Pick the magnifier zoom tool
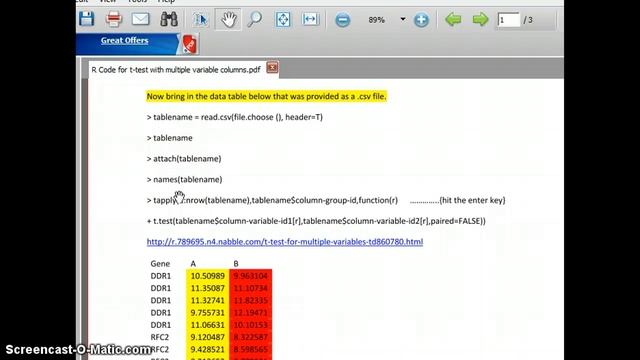The width and height of the screenshot is (640, 360). click(x=255, y=19)
